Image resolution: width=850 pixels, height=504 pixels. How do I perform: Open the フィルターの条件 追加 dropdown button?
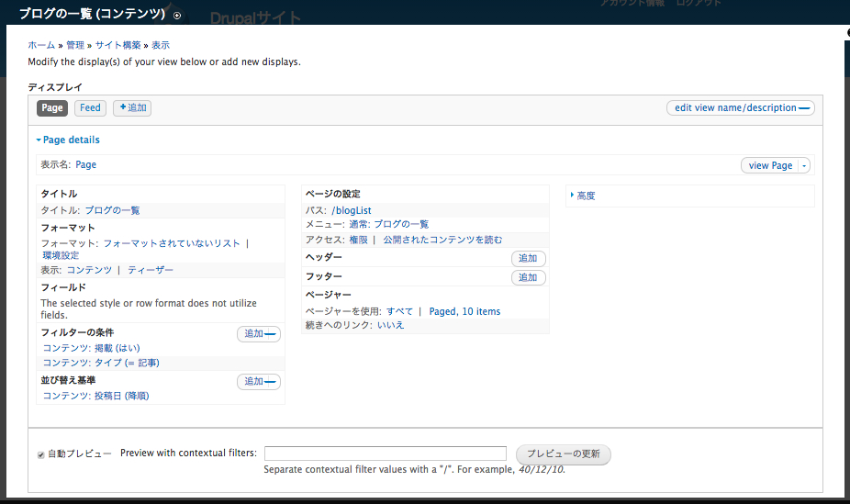pos(271,334)
